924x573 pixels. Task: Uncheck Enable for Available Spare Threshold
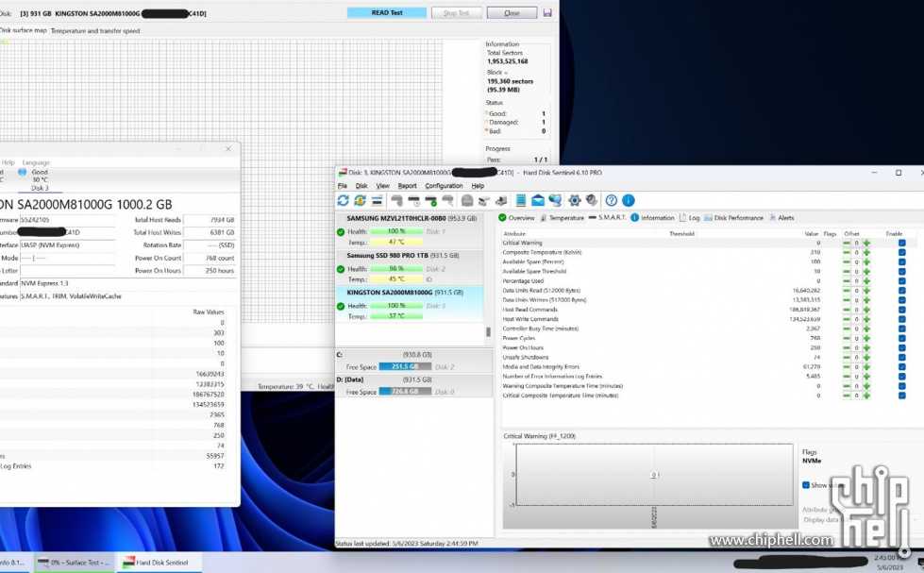pos(901,272)
